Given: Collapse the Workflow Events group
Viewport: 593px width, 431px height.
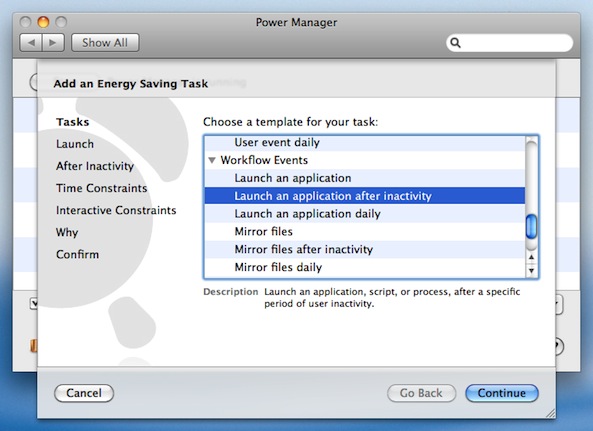Looking at the screenshot, I should tap(212, 160).
